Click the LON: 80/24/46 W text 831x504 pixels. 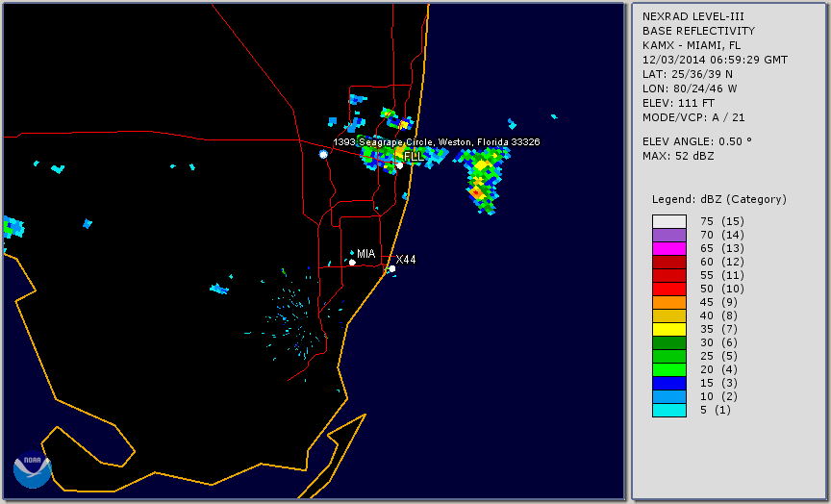tap(690, 88)
